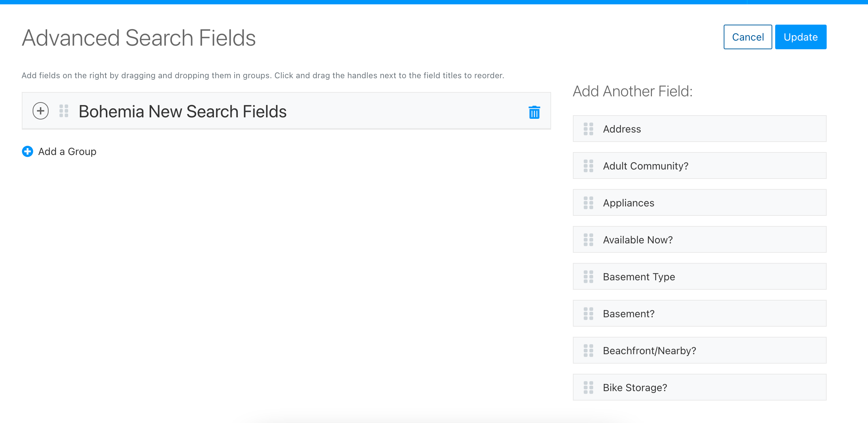This screenshot has height=423, width=868.
Task: Delete the Bohemia New Search Fields group
Action: [534, 112]
